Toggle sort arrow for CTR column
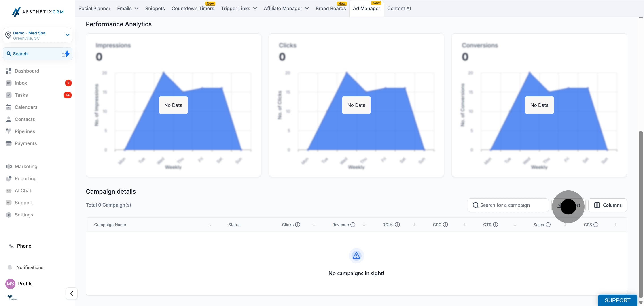This screenshot has height=306, width=644. point(515,225)
